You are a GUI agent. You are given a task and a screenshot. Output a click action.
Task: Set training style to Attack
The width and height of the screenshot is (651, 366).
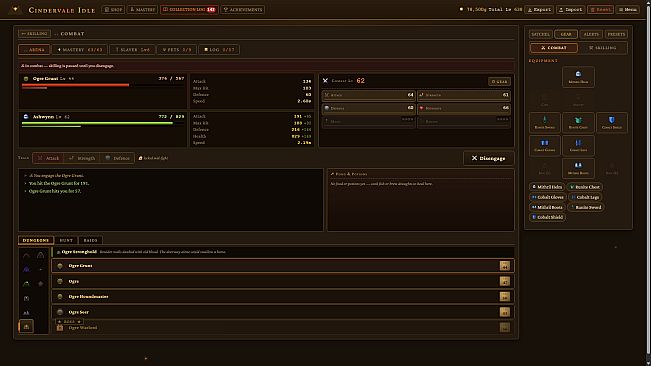click(48, 158)
